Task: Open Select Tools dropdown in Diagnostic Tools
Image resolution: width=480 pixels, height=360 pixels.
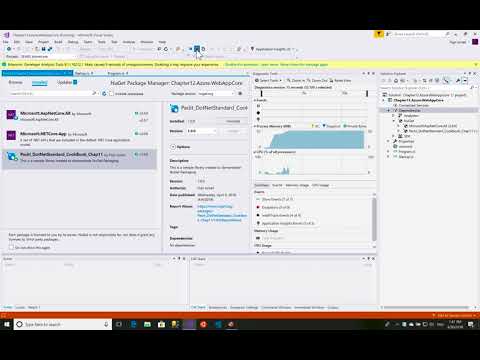Action: tap(268, 81)
